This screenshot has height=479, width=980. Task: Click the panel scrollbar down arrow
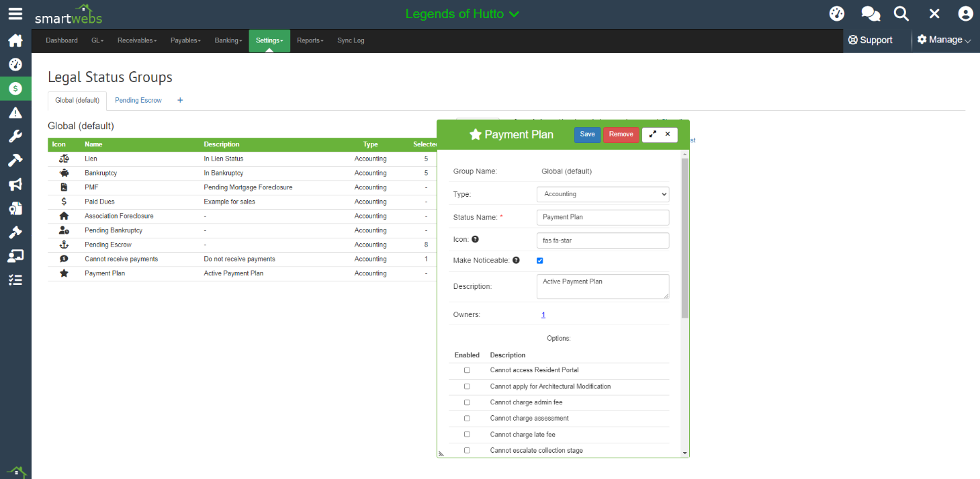coord(685,453)
